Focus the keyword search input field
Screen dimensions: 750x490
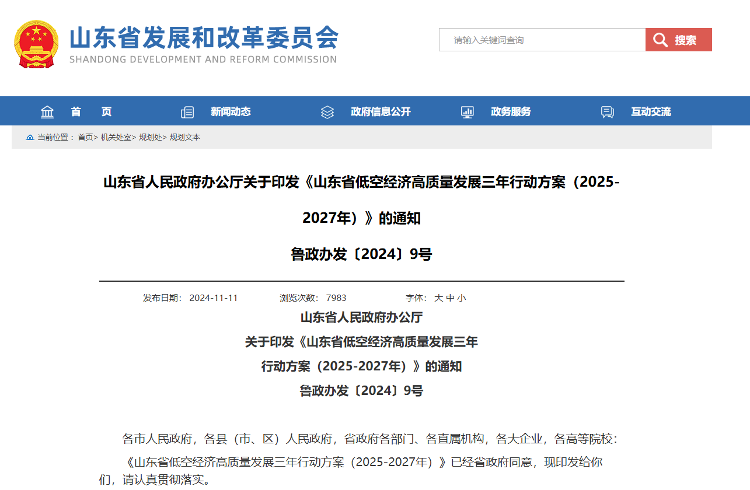point(542,40)
